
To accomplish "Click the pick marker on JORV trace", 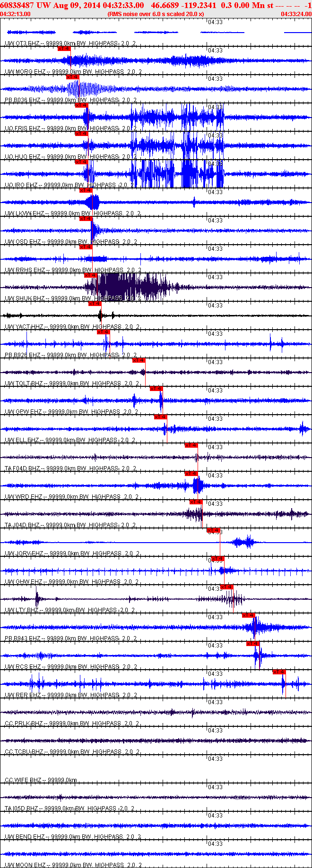I will 214,530.
